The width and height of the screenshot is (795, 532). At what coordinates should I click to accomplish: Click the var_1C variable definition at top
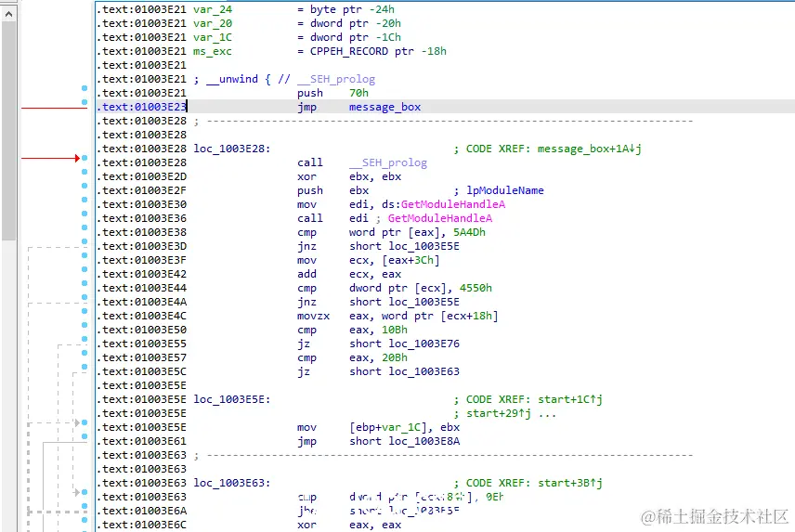[213, 37]
